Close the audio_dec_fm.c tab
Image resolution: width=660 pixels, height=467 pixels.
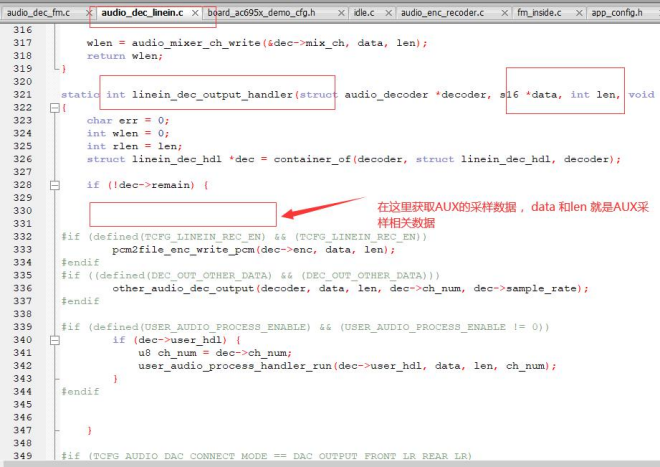click(x=89, y=13)
